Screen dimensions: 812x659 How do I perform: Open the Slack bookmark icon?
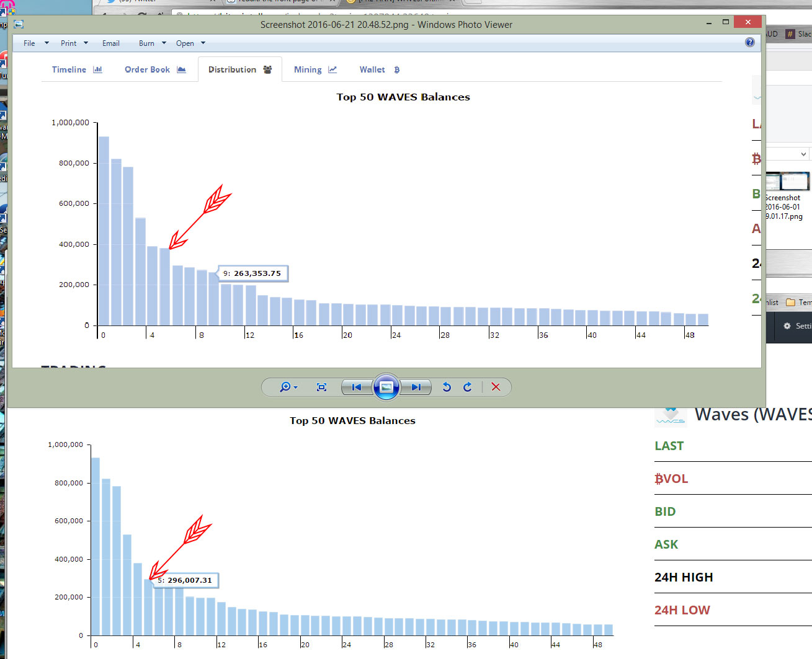790,34
